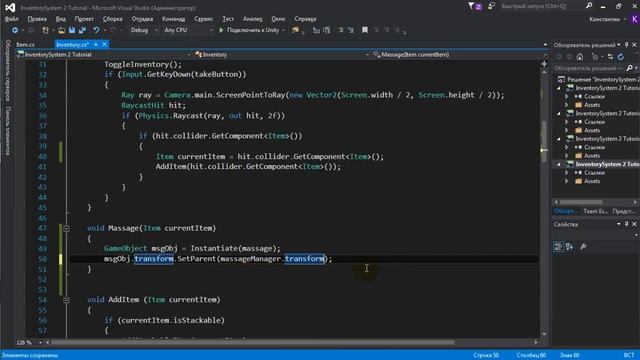Screen dimensions: 640x360
Task: Click sync with active document icon
Action: [x=610, y=57]
